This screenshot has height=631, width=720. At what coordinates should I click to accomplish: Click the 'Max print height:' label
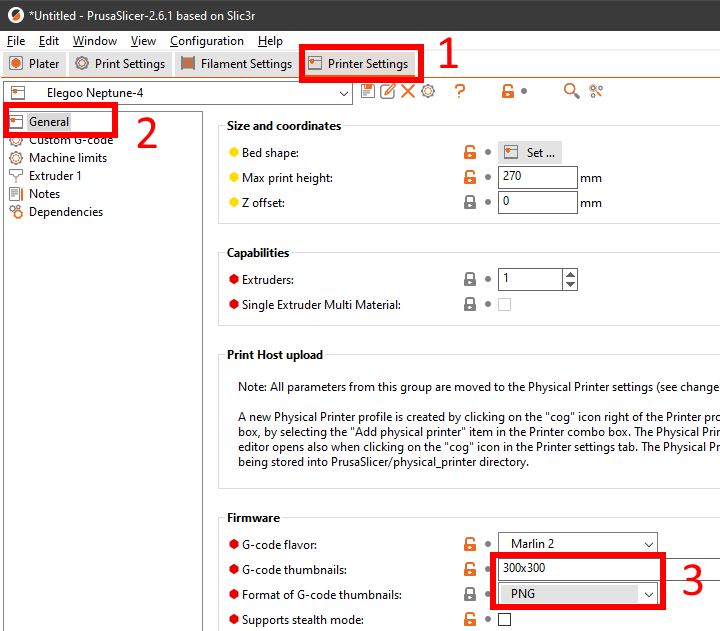point(287,178)
